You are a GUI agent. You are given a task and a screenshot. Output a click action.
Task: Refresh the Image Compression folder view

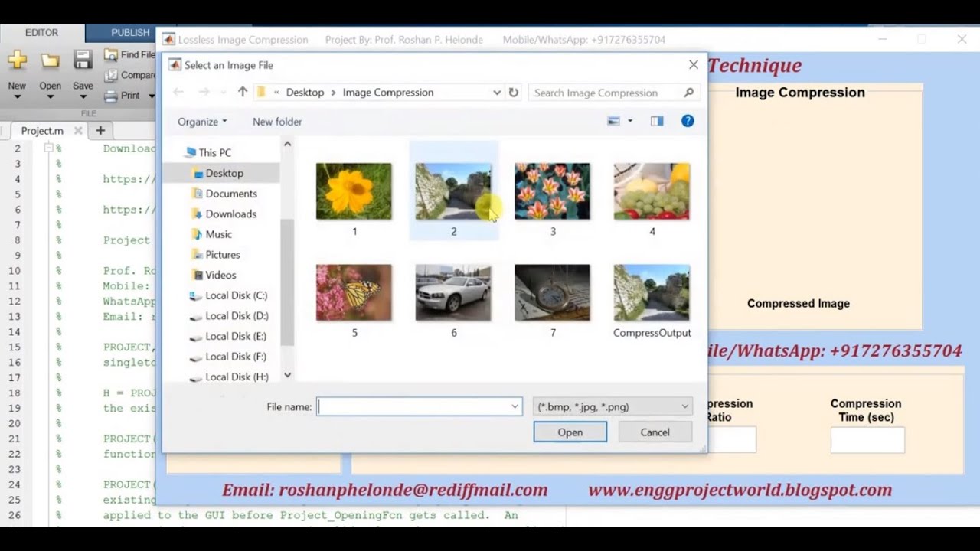[x=514, y=93]
